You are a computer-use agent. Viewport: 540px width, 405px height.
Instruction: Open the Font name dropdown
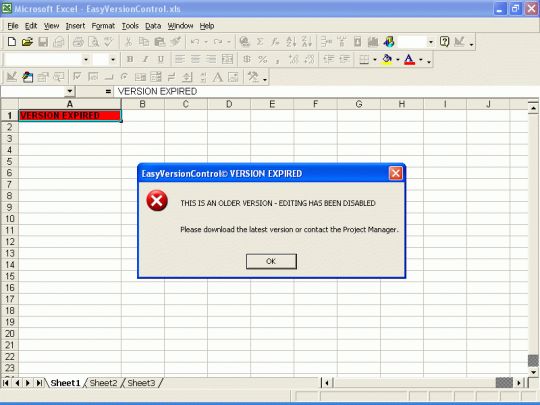[x=86, y=60]
